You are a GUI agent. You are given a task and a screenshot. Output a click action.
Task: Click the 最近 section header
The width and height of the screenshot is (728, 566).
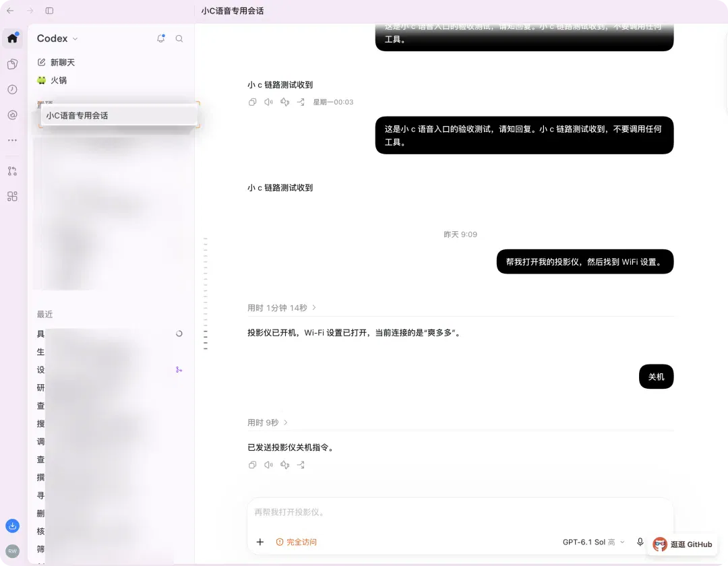(x=44, y=314)
